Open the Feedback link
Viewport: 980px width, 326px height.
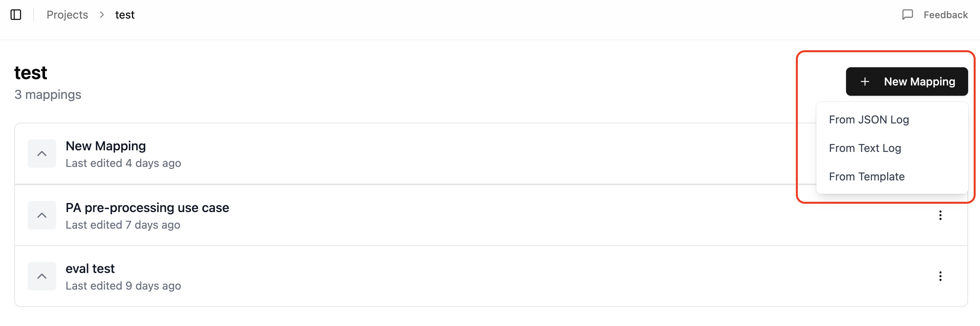click(945, 15)
